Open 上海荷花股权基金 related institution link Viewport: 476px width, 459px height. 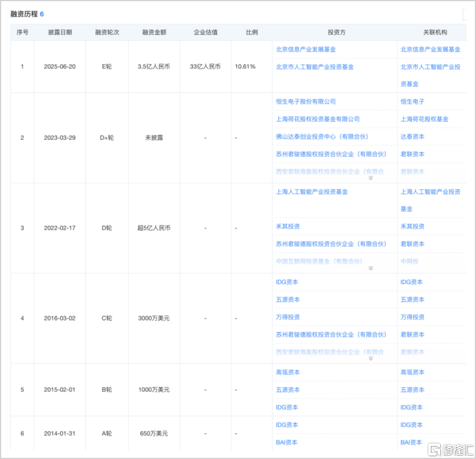point(424,119)
